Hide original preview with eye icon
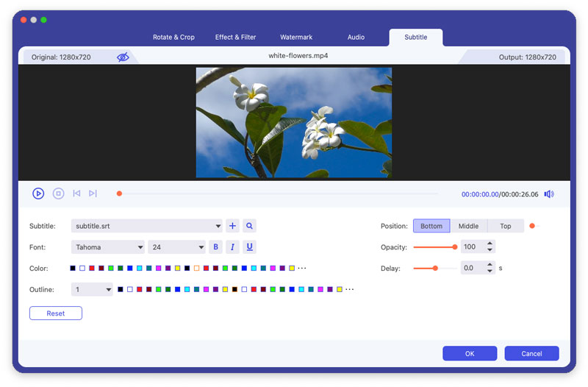This screenshot has height=387, width=588. 123,57
